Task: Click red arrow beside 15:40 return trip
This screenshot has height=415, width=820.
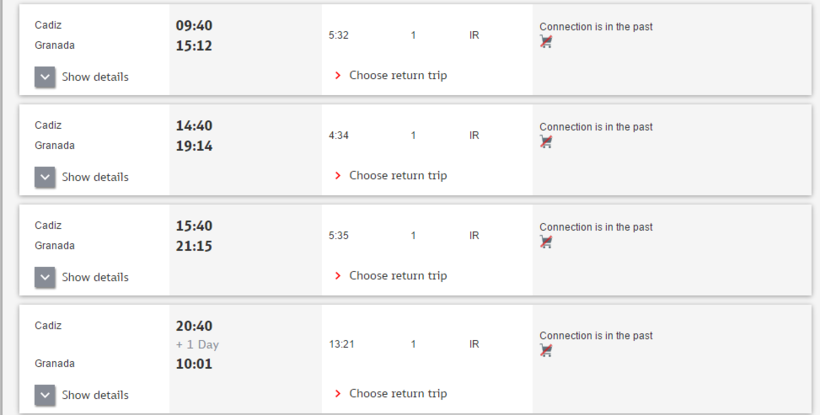Action: 338,275
